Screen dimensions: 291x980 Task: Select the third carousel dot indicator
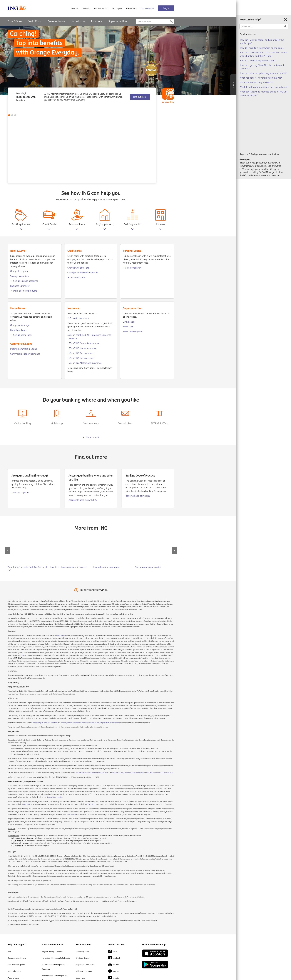tap(15, 115)
